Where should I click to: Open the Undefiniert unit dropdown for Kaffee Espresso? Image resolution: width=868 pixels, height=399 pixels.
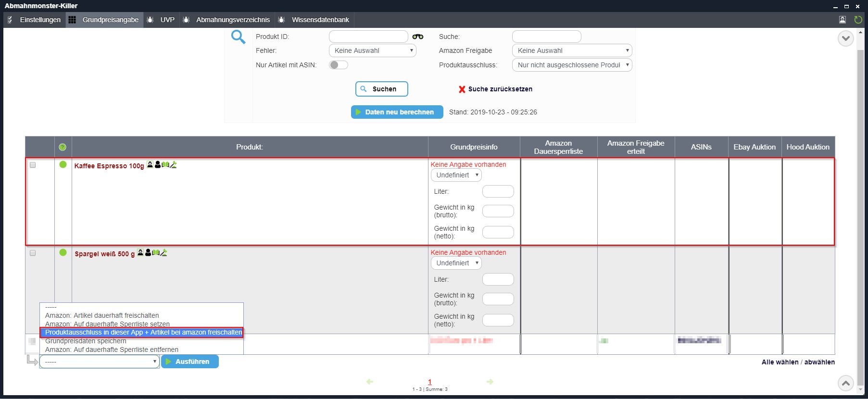tap(456, 175)
